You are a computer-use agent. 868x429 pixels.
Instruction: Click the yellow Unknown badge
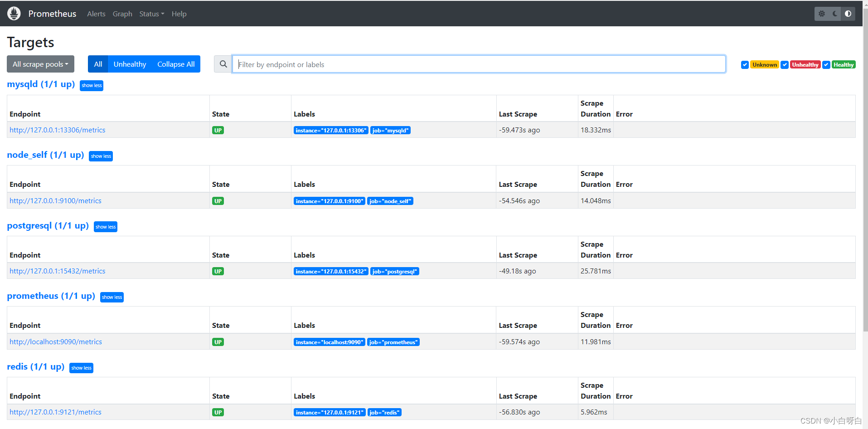point(765,65)
